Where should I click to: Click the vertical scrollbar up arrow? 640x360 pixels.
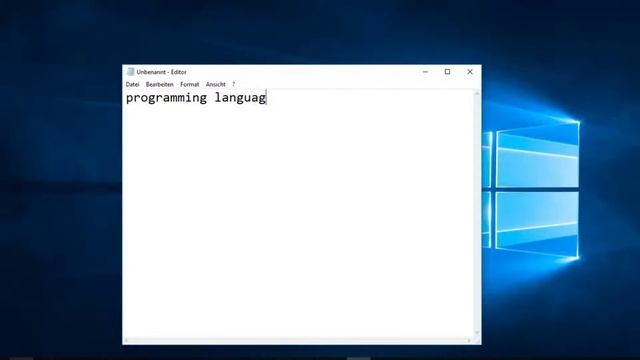pos(477,94)
